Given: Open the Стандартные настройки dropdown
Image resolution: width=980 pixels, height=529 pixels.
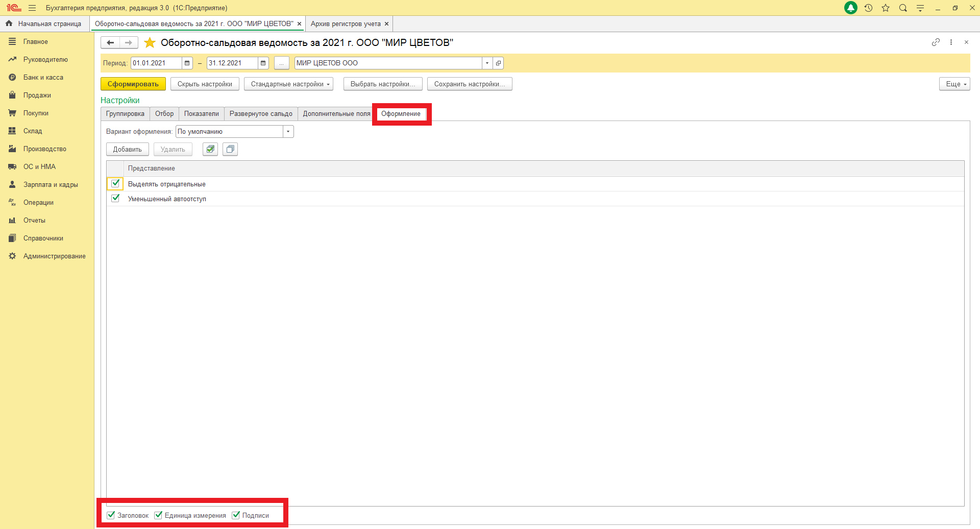Looking at the screenshot, I should (288, 84).
